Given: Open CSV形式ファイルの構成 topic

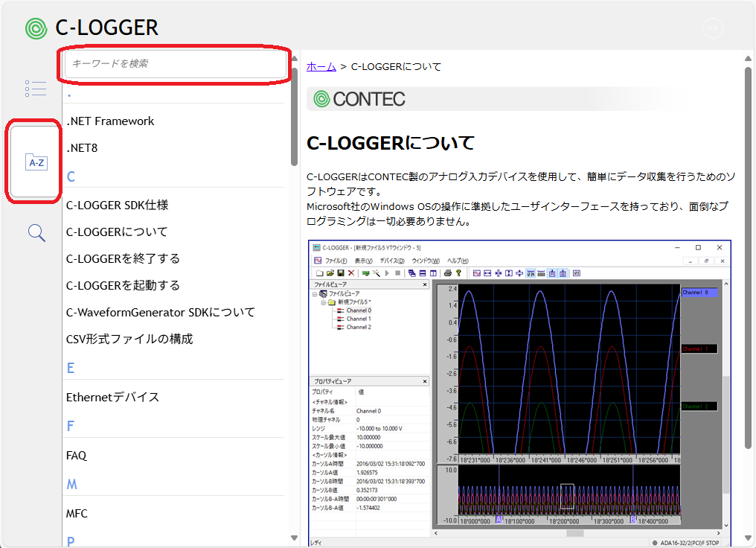Looking at the screenshot, I should (129, 339).
